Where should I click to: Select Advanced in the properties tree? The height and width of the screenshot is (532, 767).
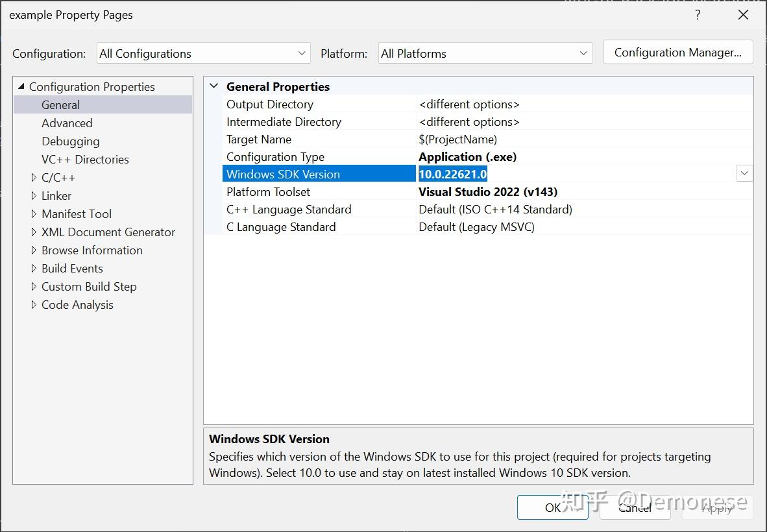point(67,123)
